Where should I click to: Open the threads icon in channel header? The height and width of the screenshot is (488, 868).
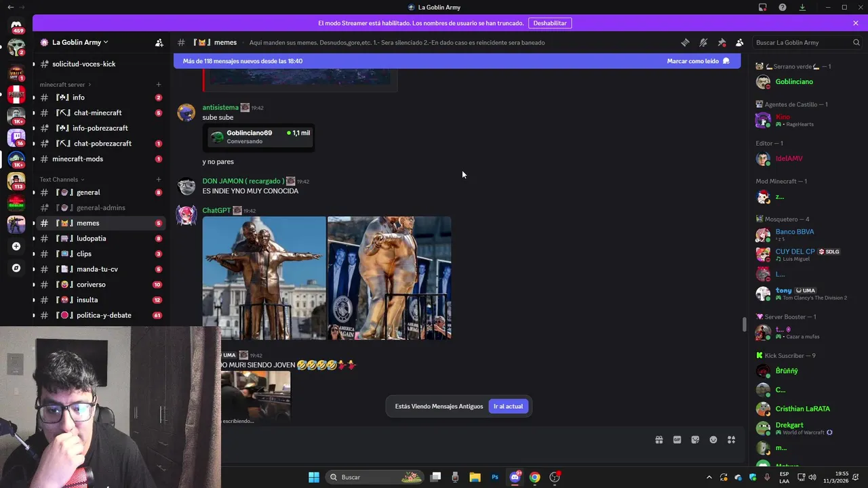pos(685,42)
